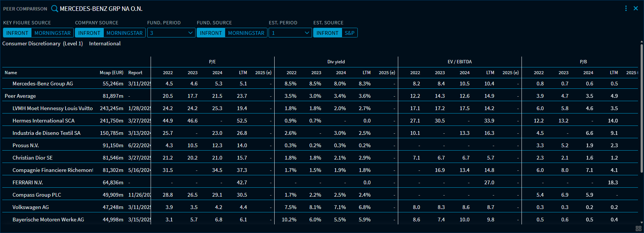Screen dimensions: 644x233
Task: Click the Name column header
Action: (x=11, y=73)
